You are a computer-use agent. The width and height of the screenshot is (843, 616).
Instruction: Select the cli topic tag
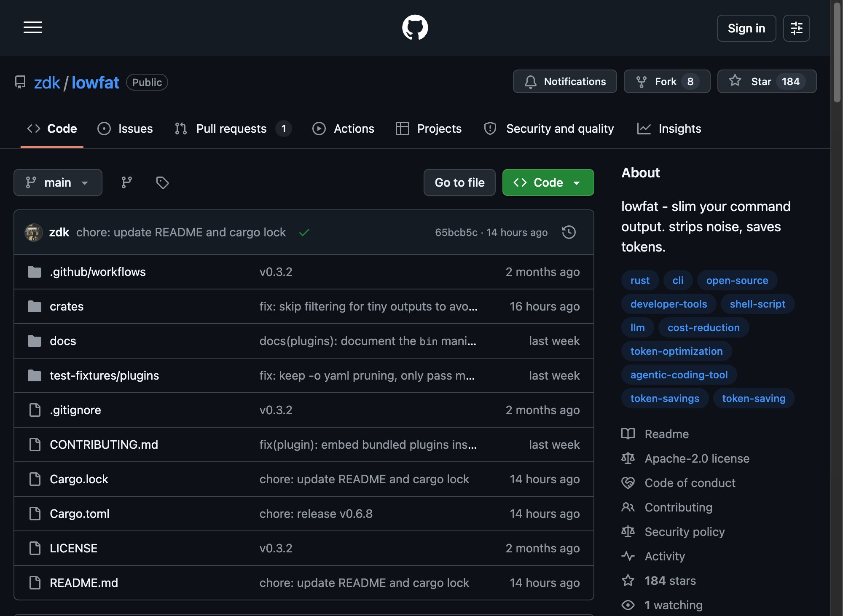(678, 280)
